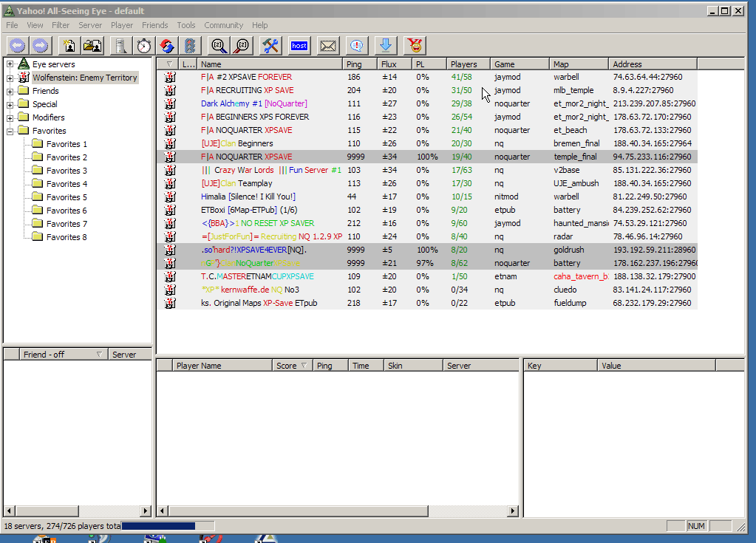The height and width of the screenshot is (543, 756).
Task: Click the scan progress bar in status bar
Action: 168,526
